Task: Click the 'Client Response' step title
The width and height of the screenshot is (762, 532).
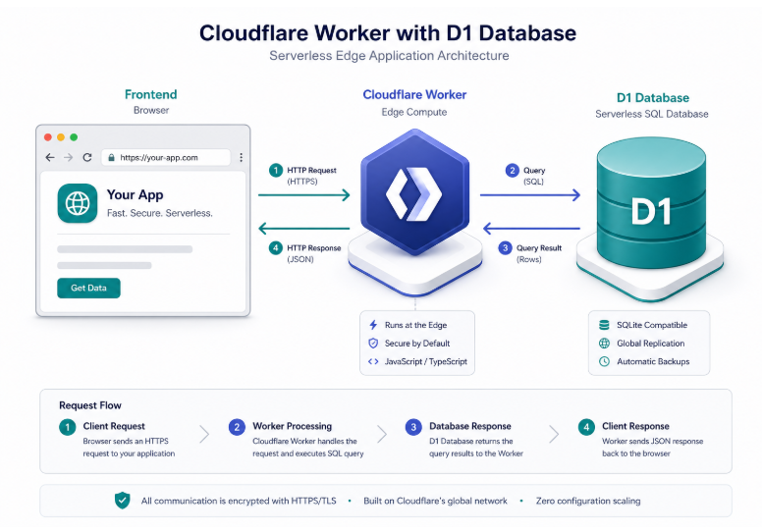Action: point(635,426)
